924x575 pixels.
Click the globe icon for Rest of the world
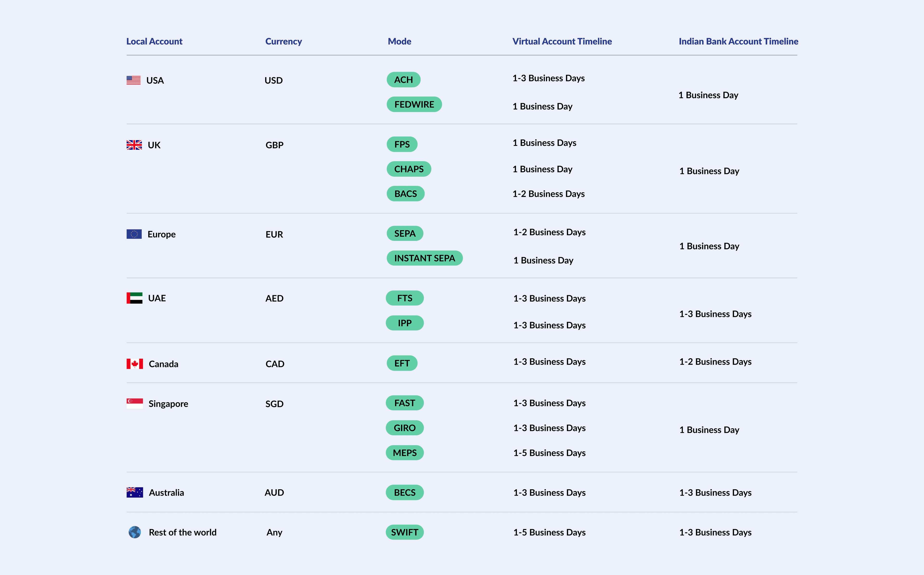coord(135,532)
